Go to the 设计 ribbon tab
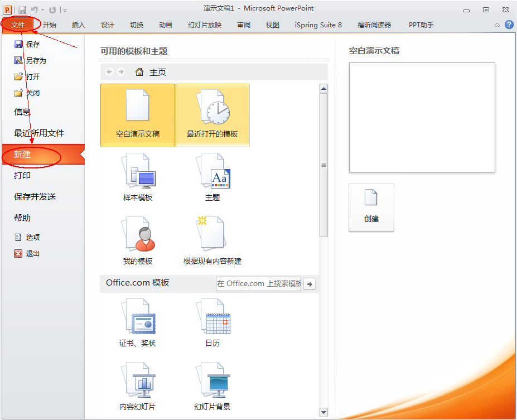The image size is (517, 420). point(108,25)
